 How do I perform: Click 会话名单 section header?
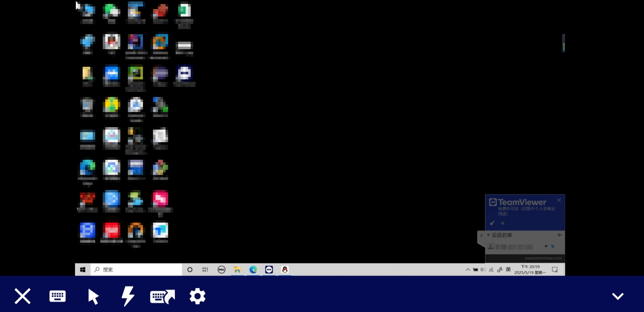pos(502,235)
